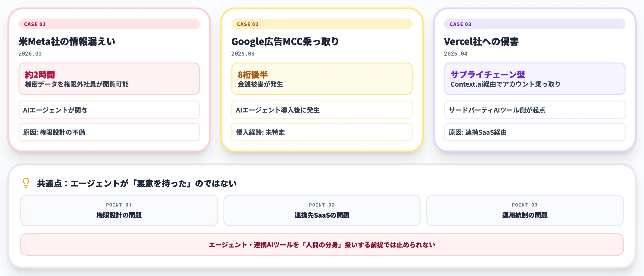The width and height of the screenshot is (644, 276).
Task: Select the CASE 01 pink label
Action: tap(109, 24)
